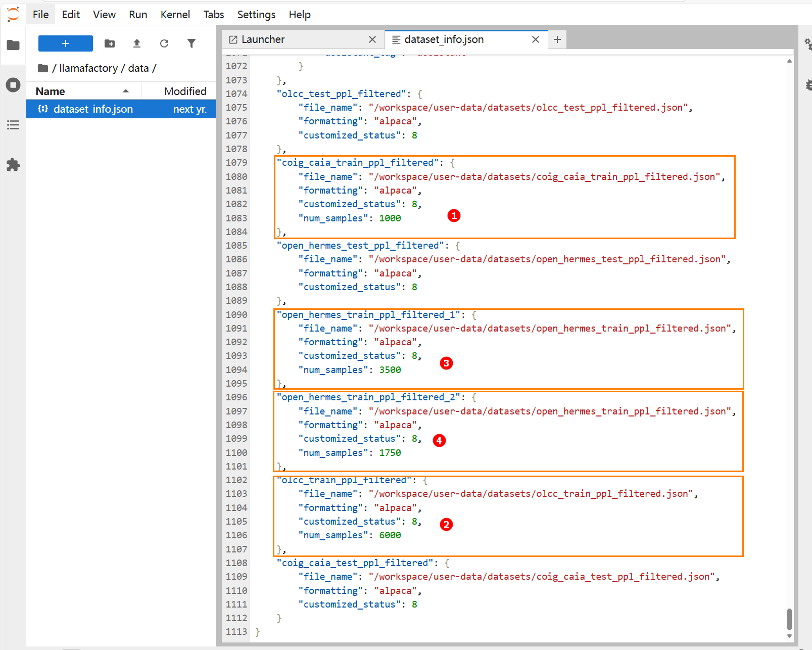Open the File menu

(40, 15)
